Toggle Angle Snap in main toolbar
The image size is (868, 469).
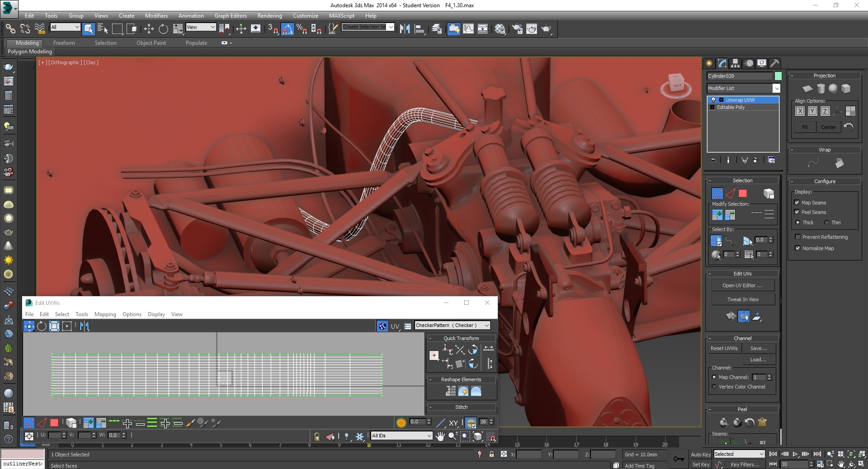[288, 29]
